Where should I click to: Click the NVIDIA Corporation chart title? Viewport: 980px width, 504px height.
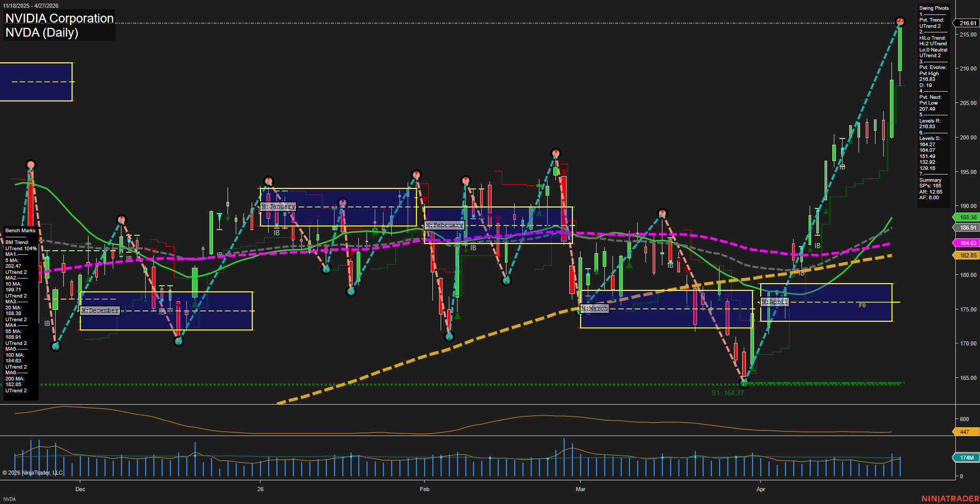pyautogui.click(x=59, y=19)
